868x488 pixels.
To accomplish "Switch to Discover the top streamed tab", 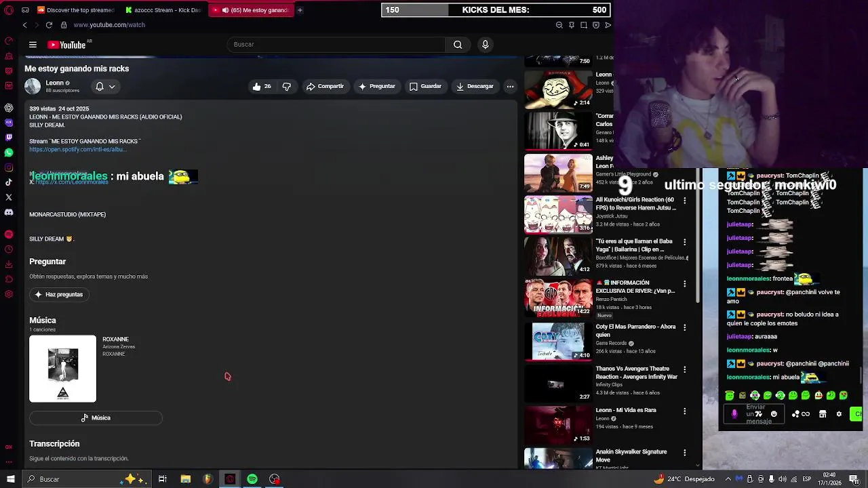I will coord(75,10).
